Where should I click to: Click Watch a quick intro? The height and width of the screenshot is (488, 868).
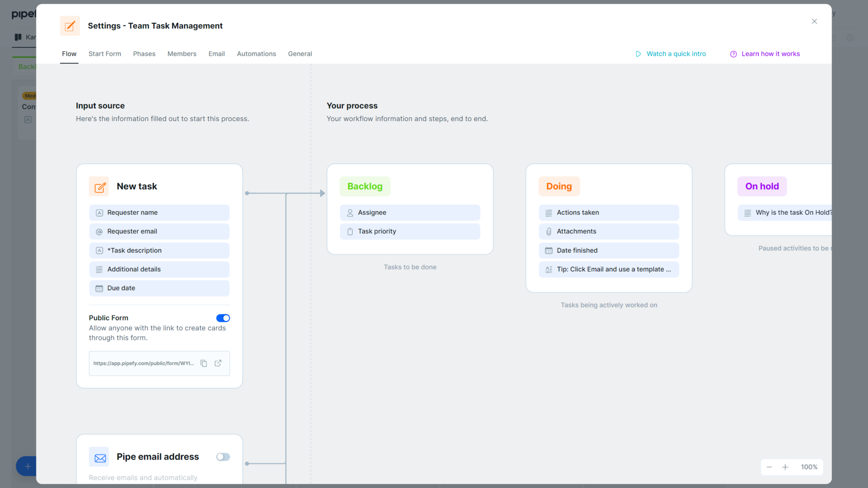pyautogui.click(x=676, y=54)
